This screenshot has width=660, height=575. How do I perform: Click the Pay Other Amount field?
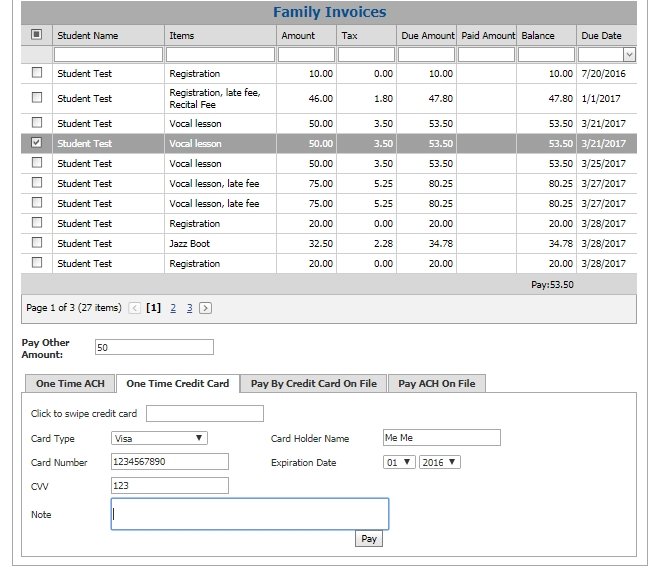click(x=154, y=347)
